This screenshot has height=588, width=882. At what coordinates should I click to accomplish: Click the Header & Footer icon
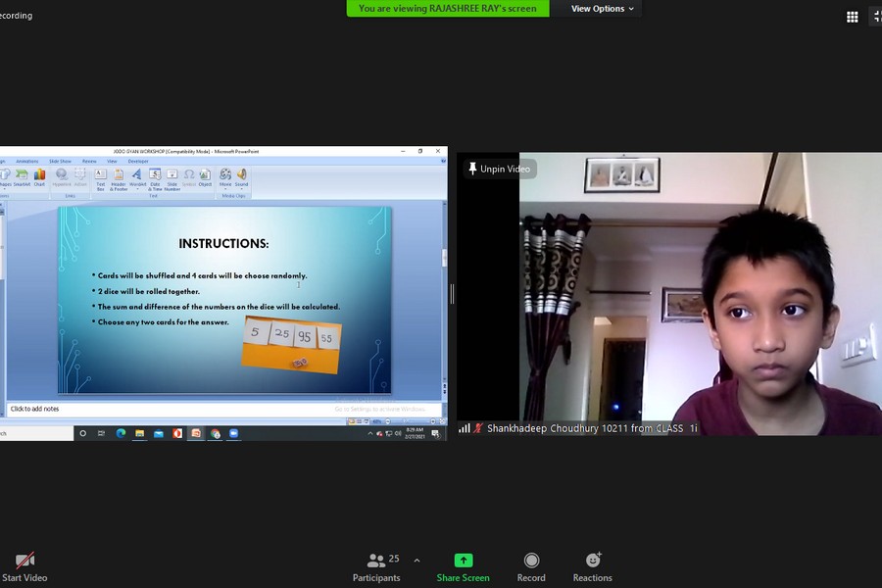click(x=119, y=178)
